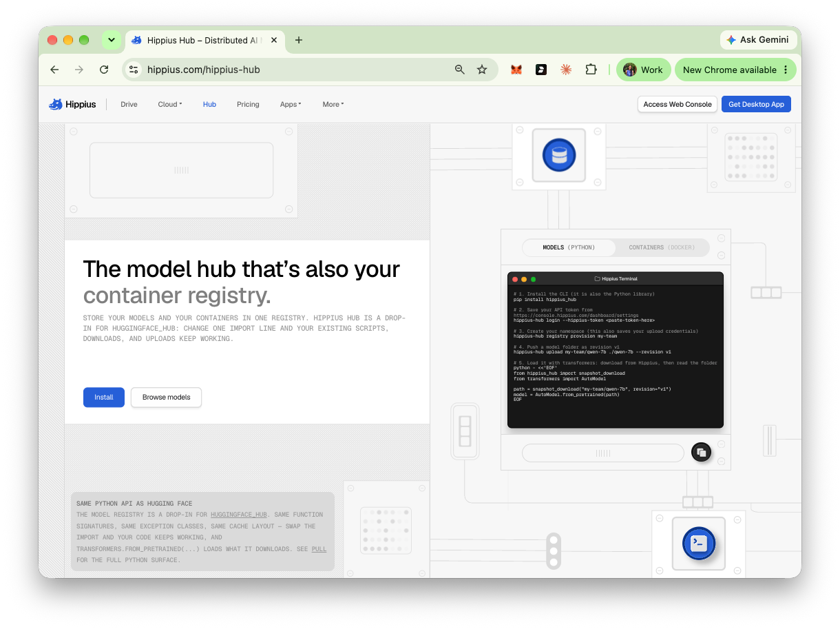Click the 'Hippius Terminal' window title
Screen dimensions: 840x629
point(616,279)
